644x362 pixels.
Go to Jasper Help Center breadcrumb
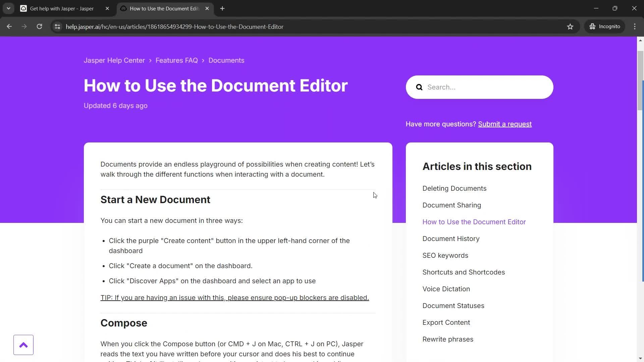click(114, 60)
